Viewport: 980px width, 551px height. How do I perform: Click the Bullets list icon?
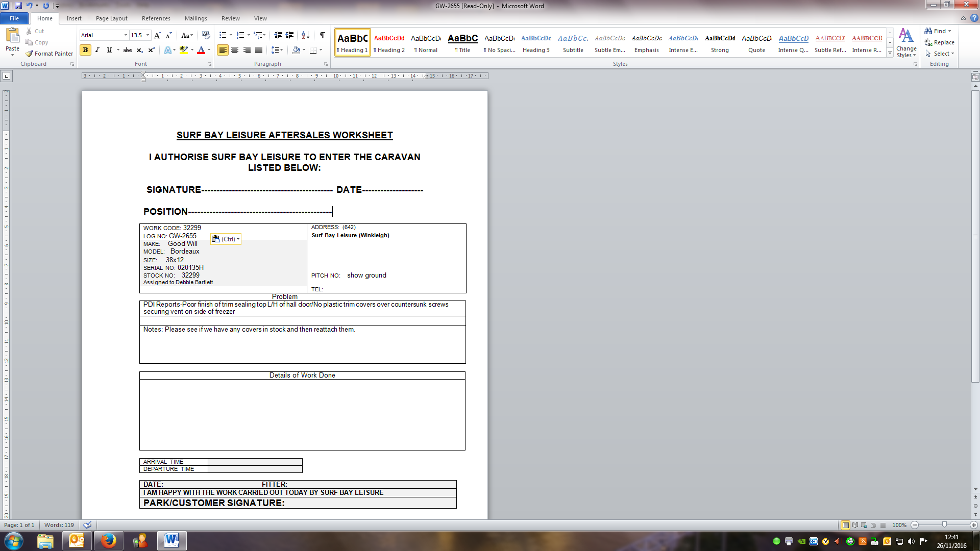223,35
